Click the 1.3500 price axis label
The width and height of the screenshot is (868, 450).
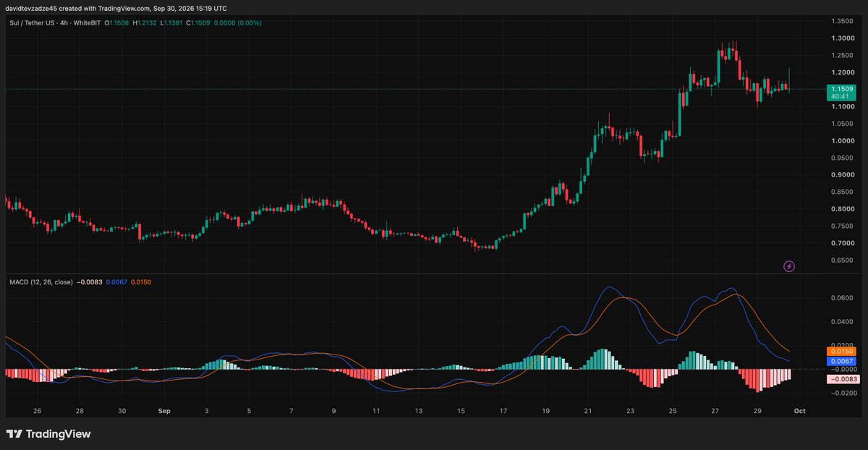(841, 21)
